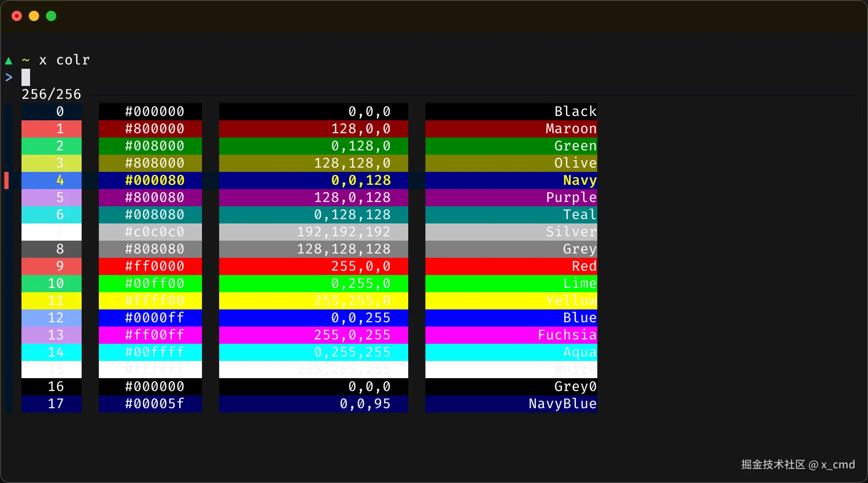Click the index number '8' cell
Viewport: 868px width, 483px height.
(52, 249)
